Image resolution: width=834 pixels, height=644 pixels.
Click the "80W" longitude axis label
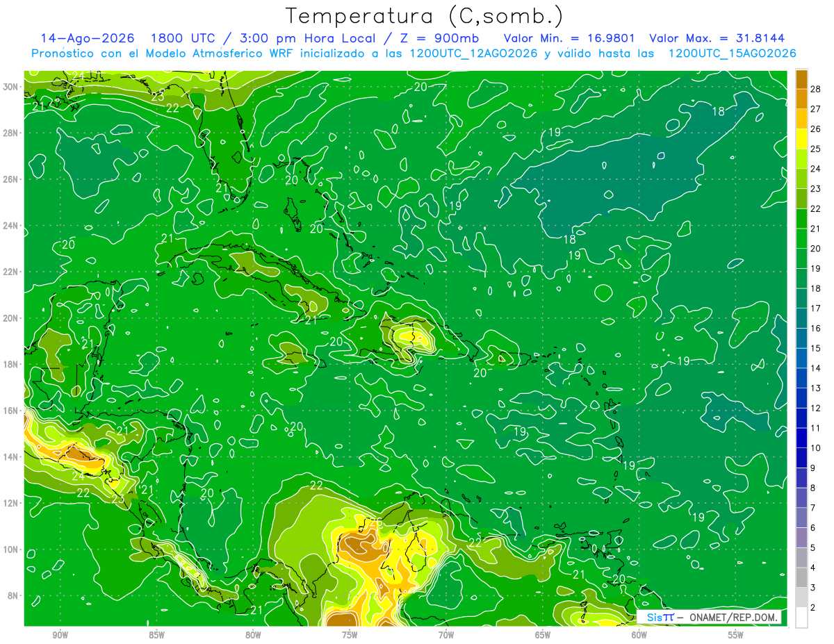[x=253, y=635]
